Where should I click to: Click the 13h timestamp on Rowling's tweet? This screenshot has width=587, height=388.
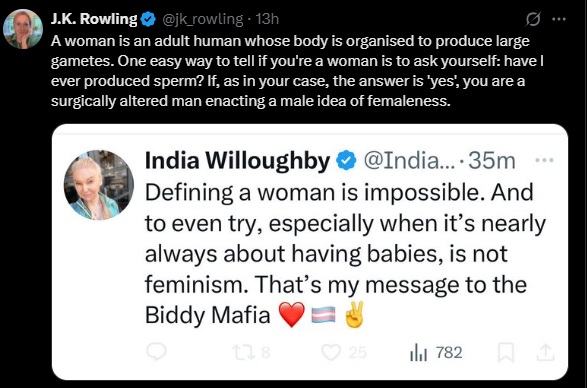click(x=267, y=19)
